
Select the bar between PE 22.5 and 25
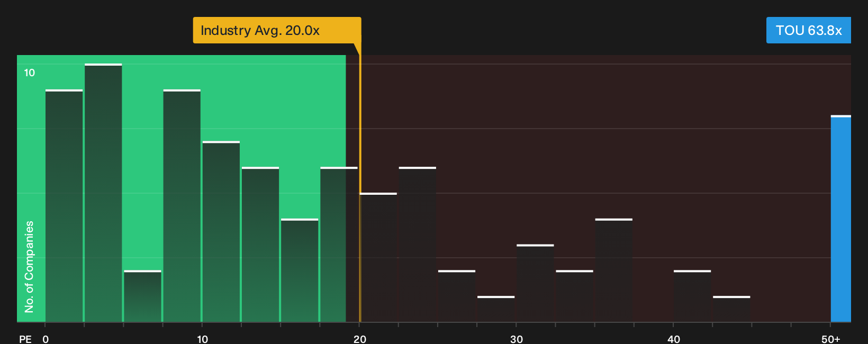[418, 245]
